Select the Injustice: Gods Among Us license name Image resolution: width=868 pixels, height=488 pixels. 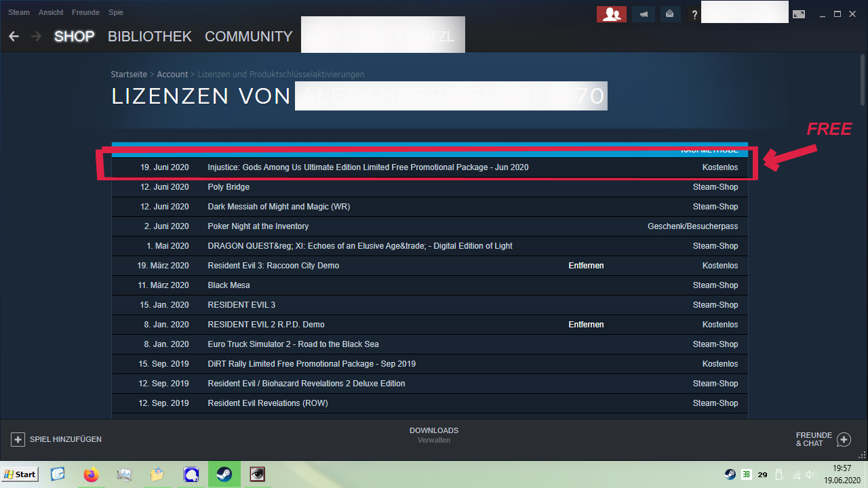pyautogui.click(x=368, y=167)
